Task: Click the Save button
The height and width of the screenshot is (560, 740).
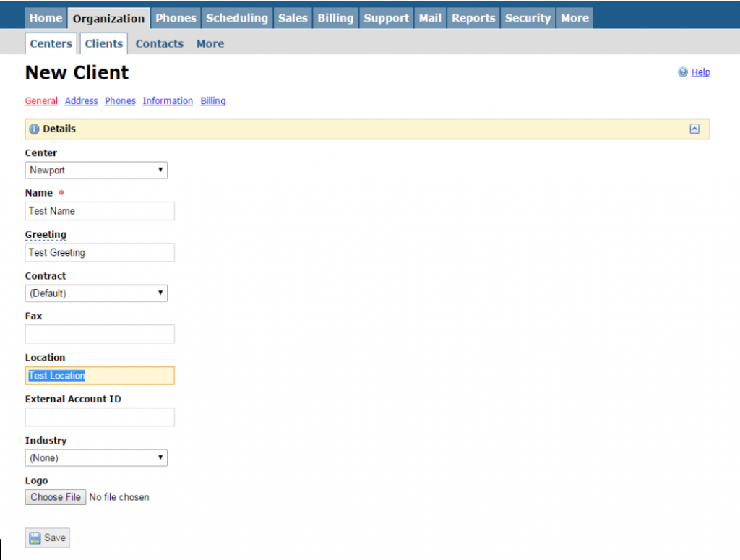Action: pos(48,538)
